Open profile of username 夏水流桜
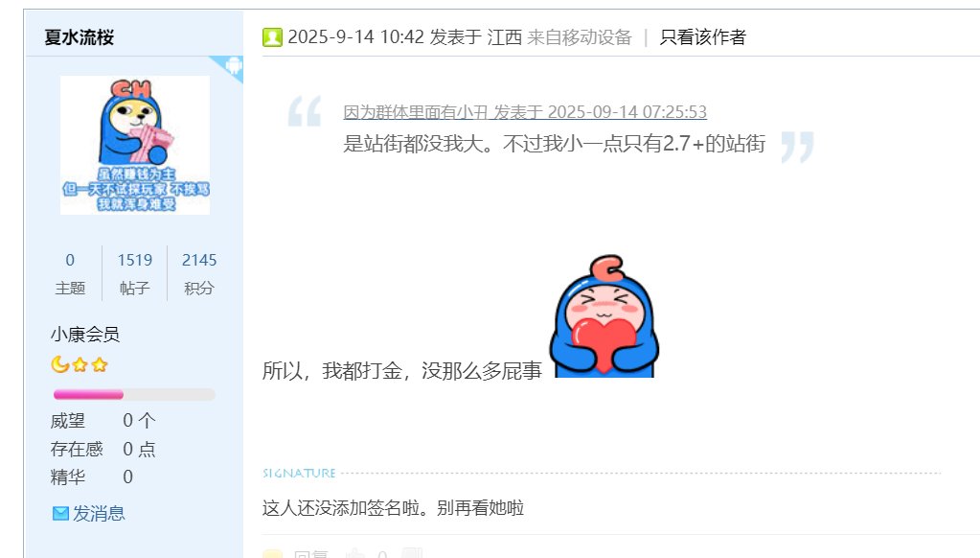 [80, 37]
